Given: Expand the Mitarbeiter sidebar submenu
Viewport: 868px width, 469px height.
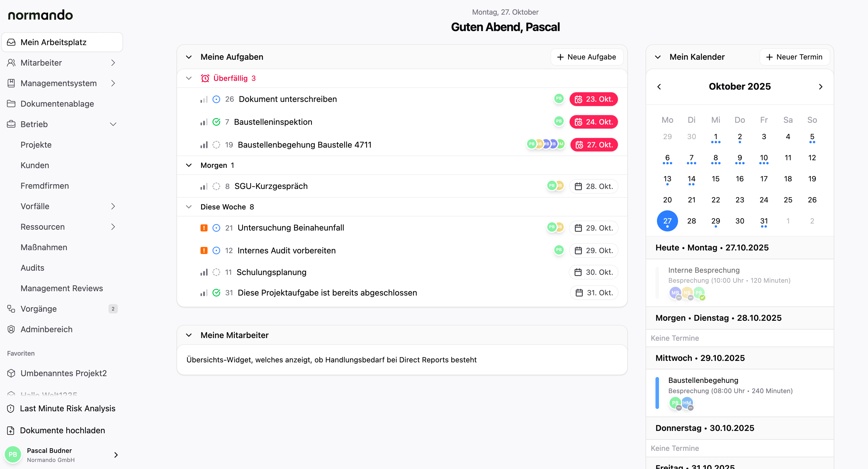Looking at the screenshot, I should tap(113, 63).
